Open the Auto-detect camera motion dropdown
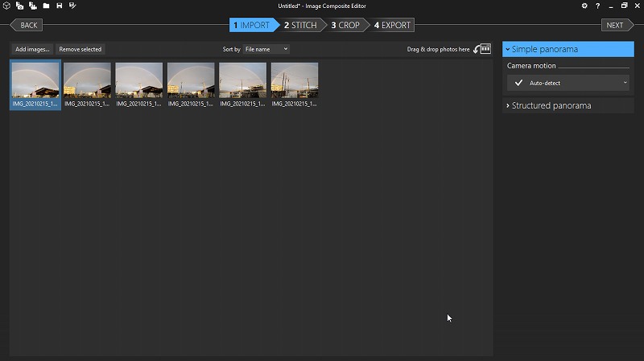 pos(569,83)
